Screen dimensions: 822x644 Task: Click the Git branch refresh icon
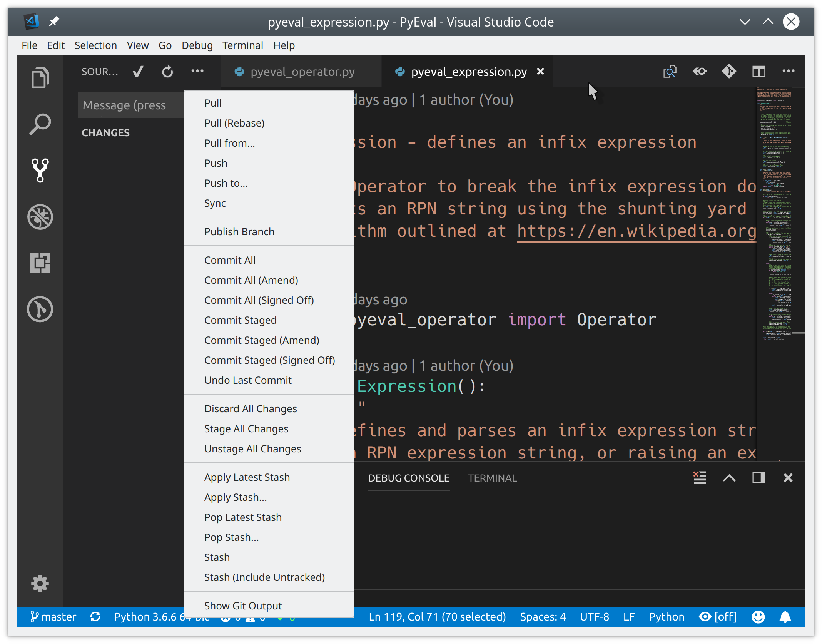click(x=96, y=617)
